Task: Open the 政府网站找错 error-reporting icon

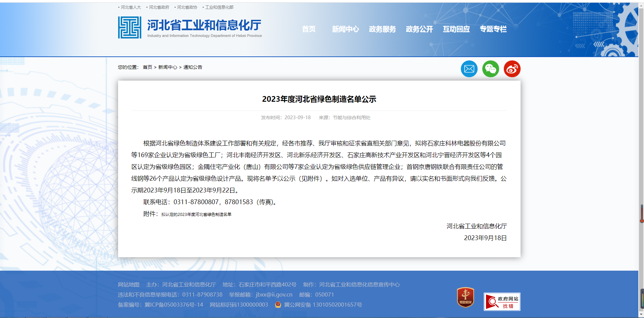Action: pos(501,302)
